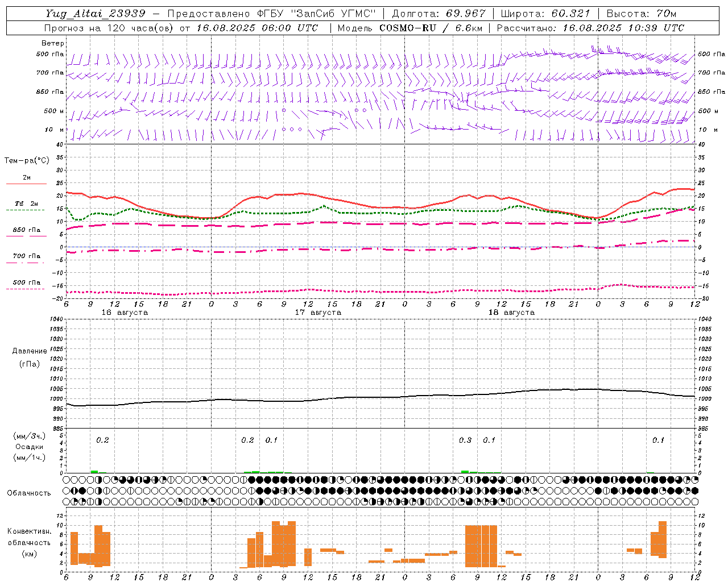The height and width of the screenshot is (582, 728).
Task: Select the 2м temperature legend label
Action: tap(27, 178)
